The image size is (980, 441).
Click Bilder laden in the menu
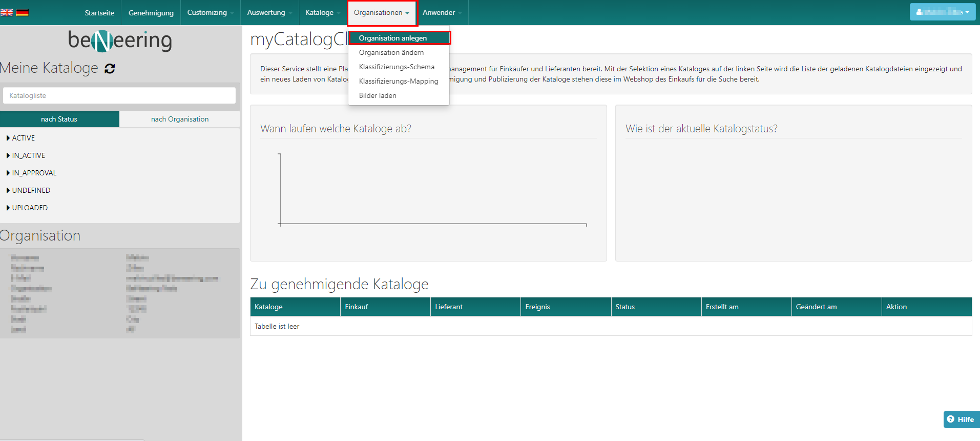[x=378, y=95]
